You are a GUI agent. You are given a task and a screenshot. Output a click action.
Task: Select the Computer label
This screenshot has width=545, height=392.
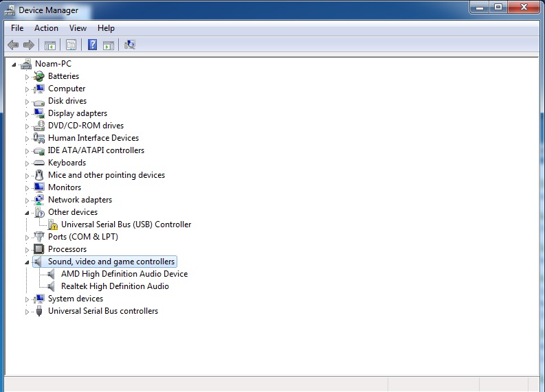(x=67, y=89)
